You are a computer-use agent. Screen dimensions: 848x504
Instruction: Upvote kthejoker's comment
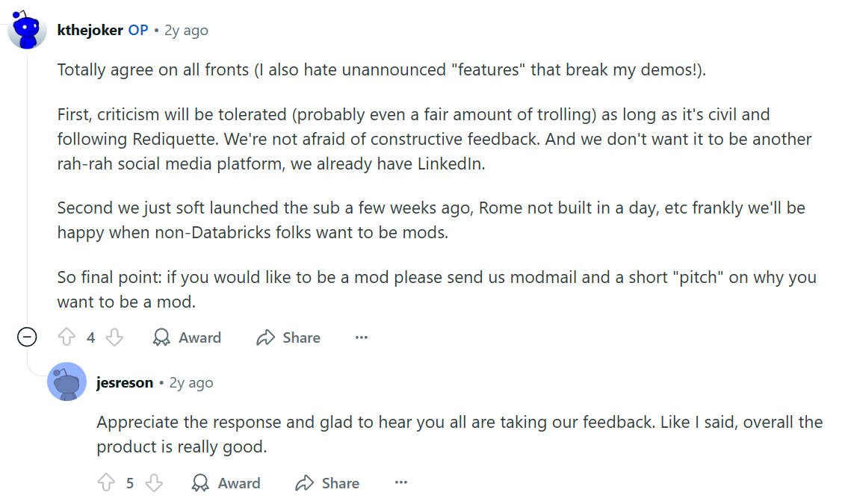click(x=66, y=337)
